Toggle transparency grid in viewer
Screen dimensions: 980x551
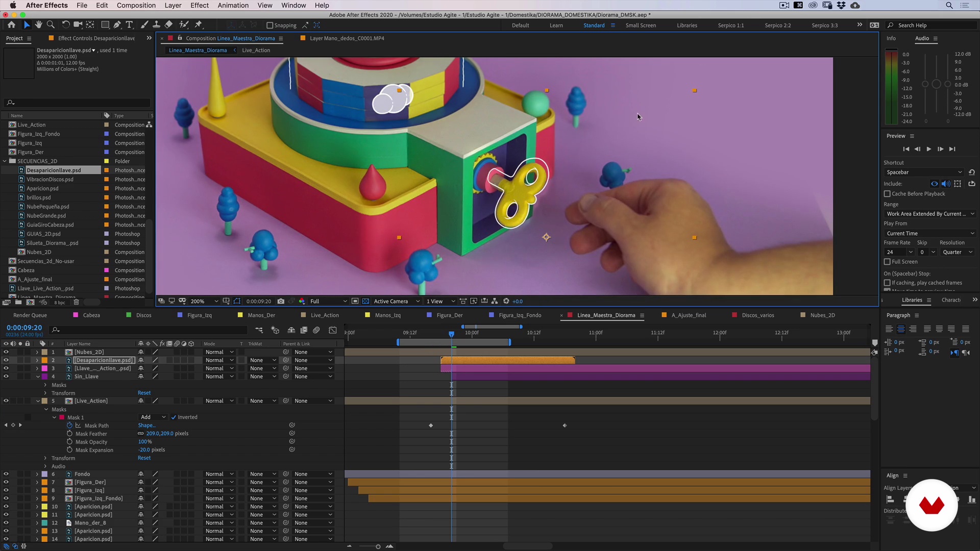(x=365, y=301)
